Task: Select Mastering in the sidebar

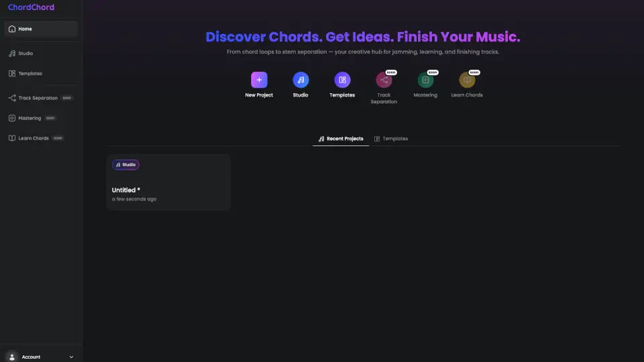Action: coord(30,118)
